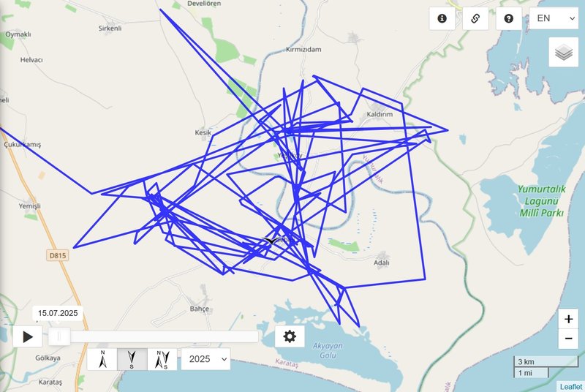This screenshot has height=392, width=585.
Task: Start the track animation playback
Action: [28, 336]
